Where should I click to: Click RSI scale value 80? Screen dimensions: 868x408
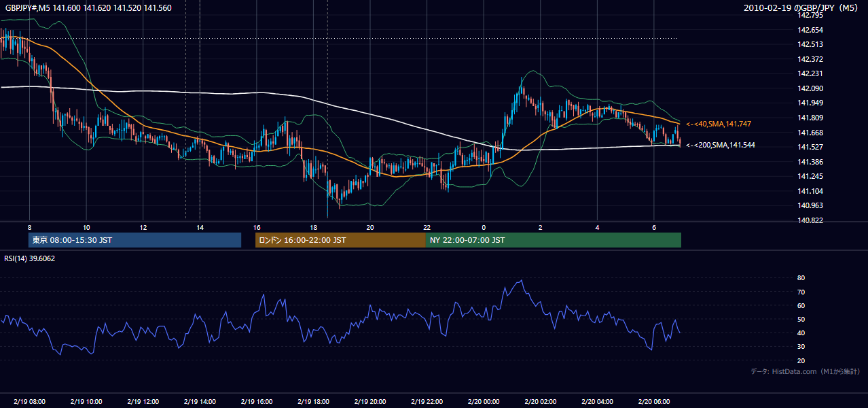[x=801, y=278]
